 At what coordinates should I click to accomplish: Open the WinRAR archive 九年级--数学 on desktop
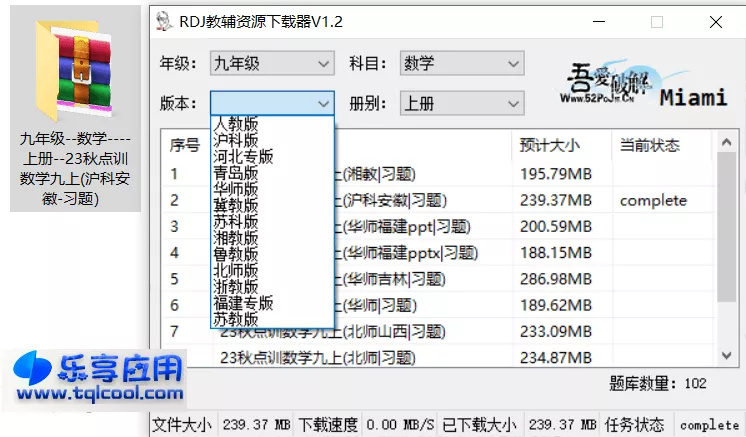point(75,108)
